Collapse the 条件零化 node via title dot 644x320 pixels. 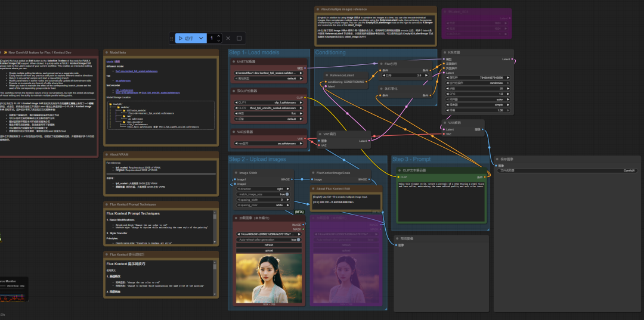tap(380, 89)
